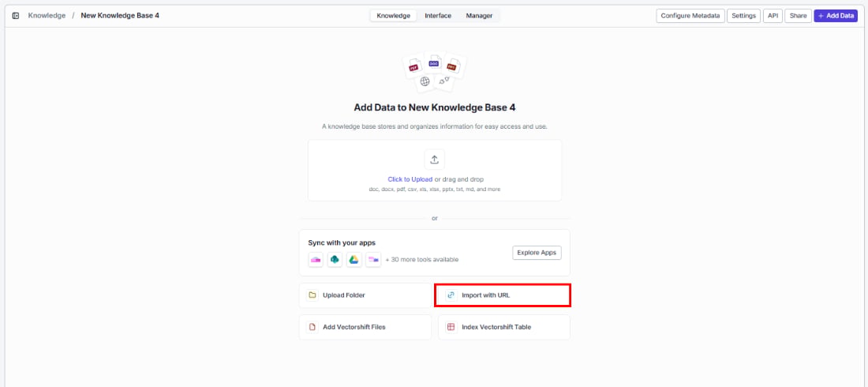Click the Index Vectorshift Table grid icon

pos(451,327)
